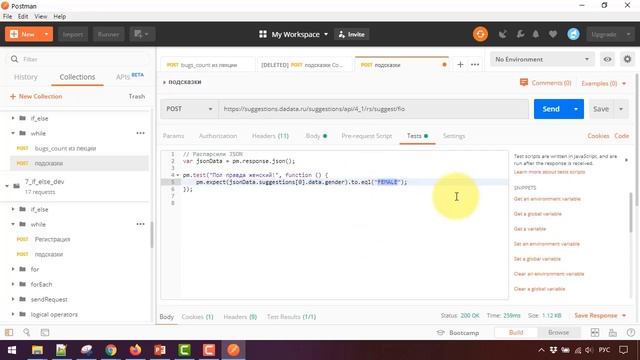Click the heart icon in header

[553, 34]
